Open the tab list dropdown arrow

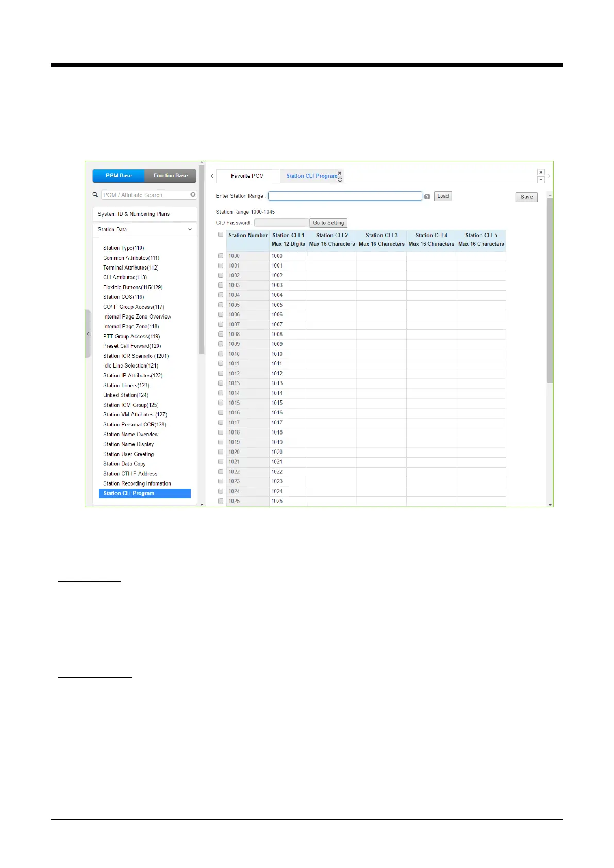(541, 180)
